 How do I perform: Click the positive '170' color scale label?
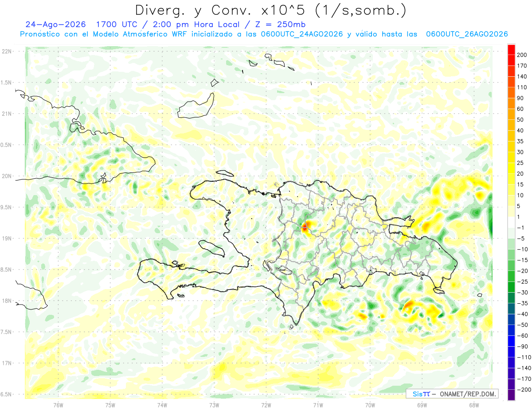coord(522,66)
